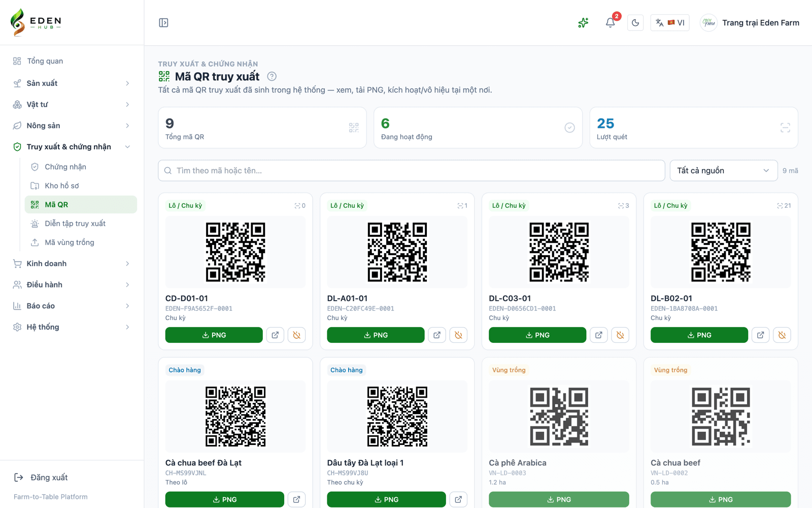This screenshot has height=508, width=812.
Task: Open external link icon for DL-C03-01
Action: coord(599,335)
